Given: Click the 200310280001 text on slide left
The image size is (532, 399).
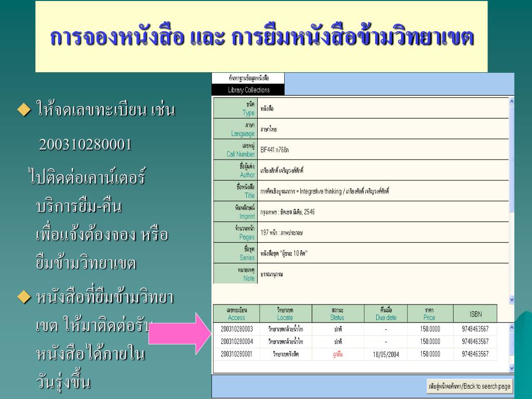Looking at the screenshot, I should pyautogui.click(x=85, y=144).
